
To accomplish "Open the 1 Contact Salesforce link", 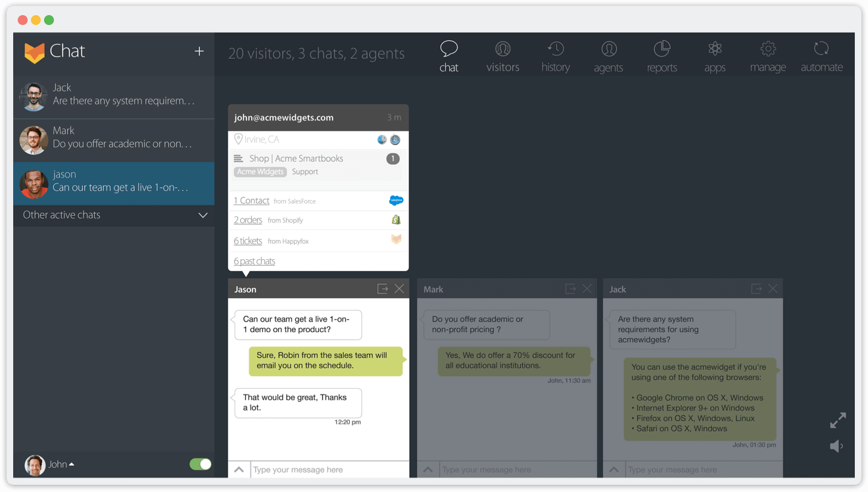I will [x=252, y=201].
